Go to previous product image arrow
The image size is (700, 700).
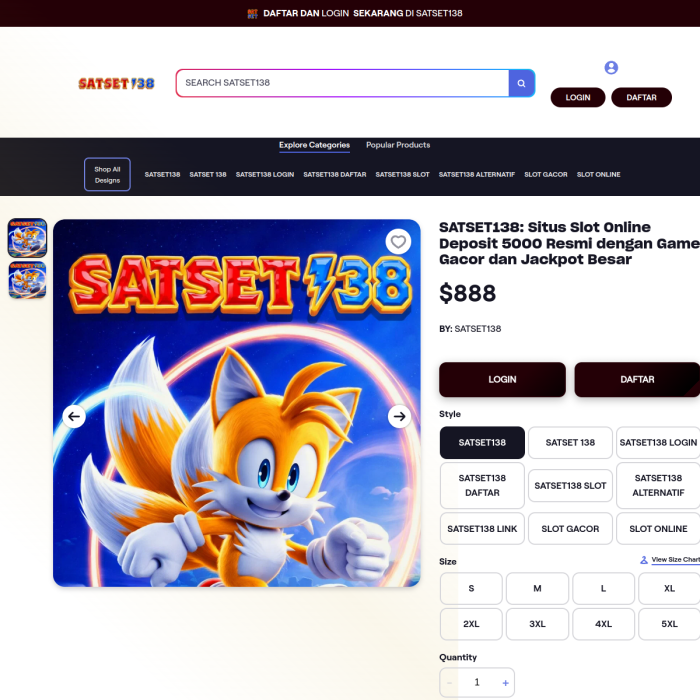[74, 417]
